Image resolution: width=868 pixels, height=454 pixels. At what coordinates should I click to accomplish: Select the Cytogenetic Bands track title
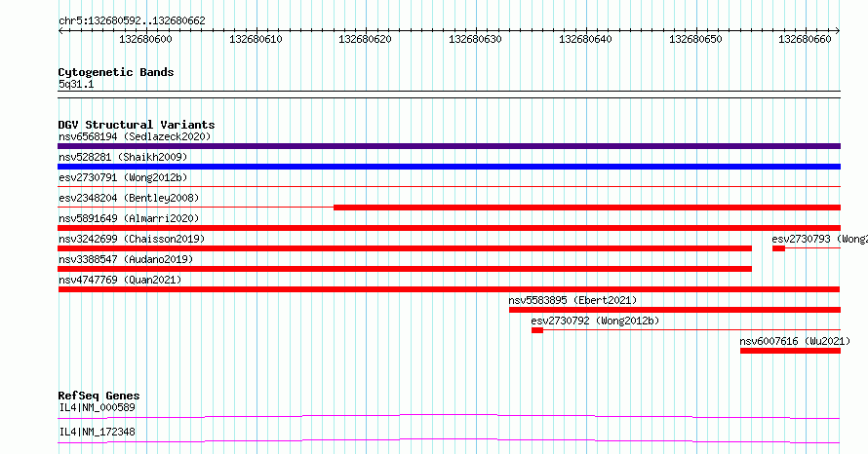(116, 72)
